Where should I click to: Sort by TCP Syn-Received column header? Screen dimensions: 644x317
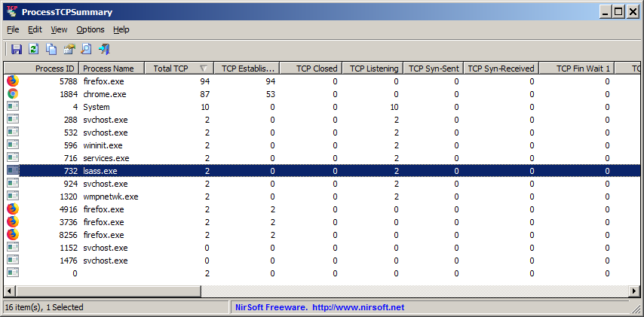[x=501, y=69]
